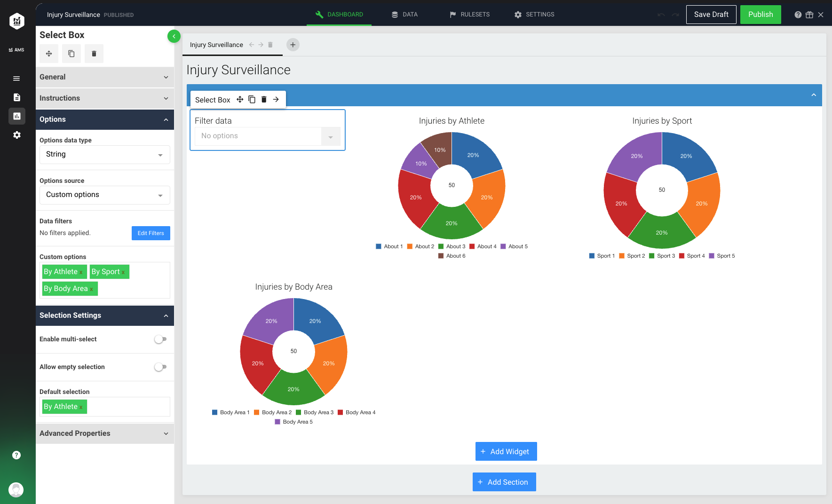Click the About 1 blue legend swatch

379,246
